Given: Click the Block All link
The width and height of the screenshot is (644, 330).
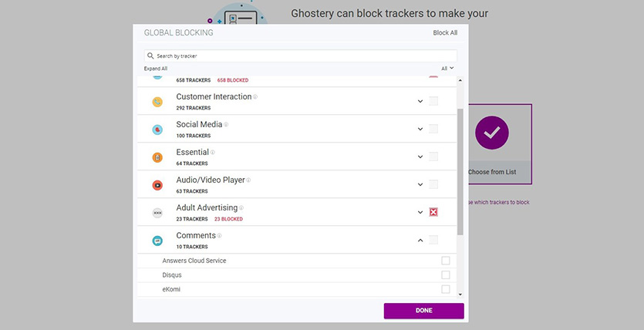Looking at the screenshot, I should pyautogui.click(x=445, y=33).
